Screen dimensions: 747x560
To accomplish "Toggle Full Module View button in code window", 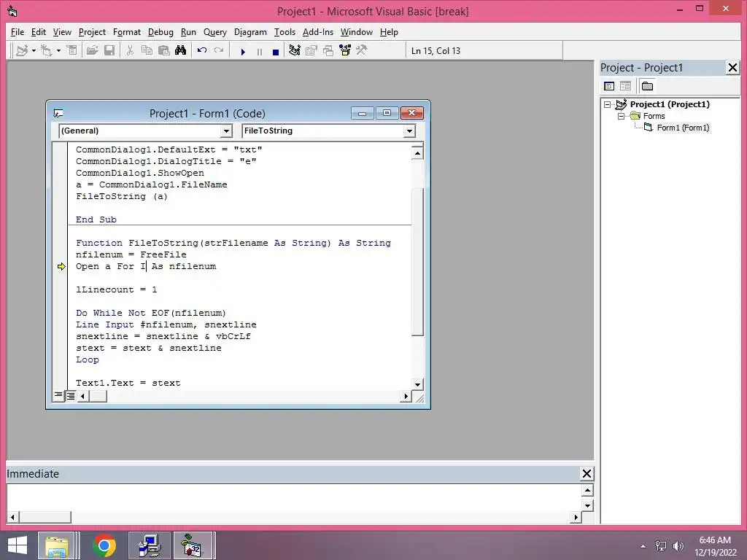I will click(x=71, y=396).
